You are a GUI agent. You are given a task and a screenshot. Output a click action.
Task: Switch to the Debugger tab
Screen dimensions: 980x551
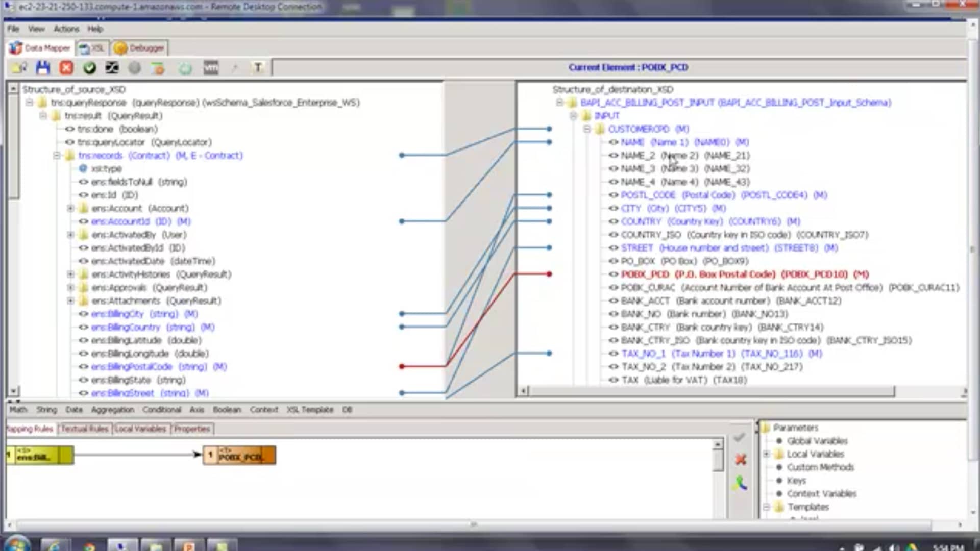coord(139,48)
